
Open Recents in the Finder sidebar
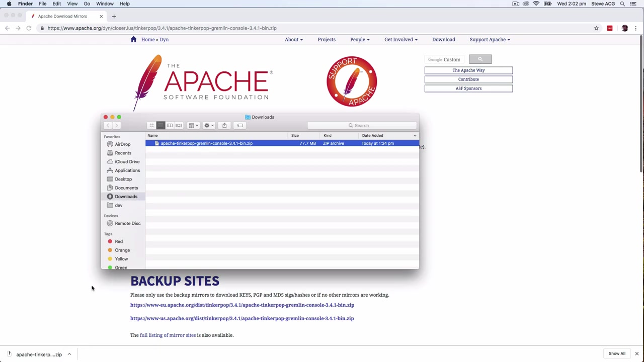pyautogui.click(x=123, y=153)
